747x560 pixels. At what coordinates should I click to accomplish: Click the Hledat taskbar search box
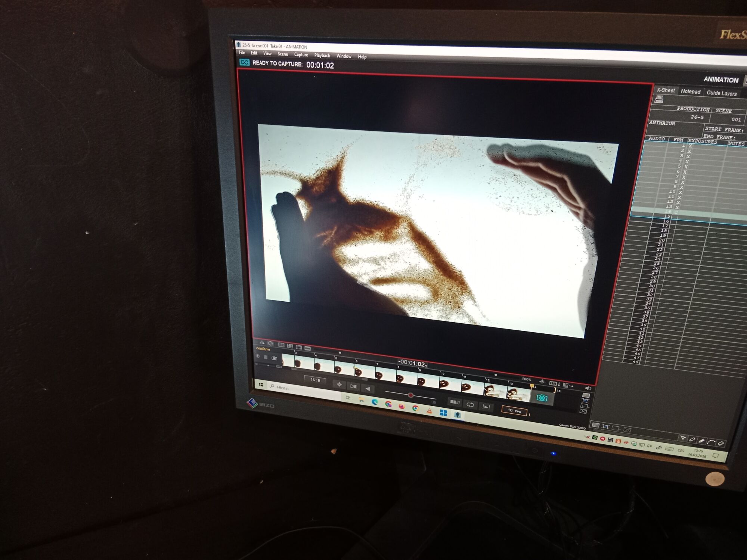click(305, 390)
